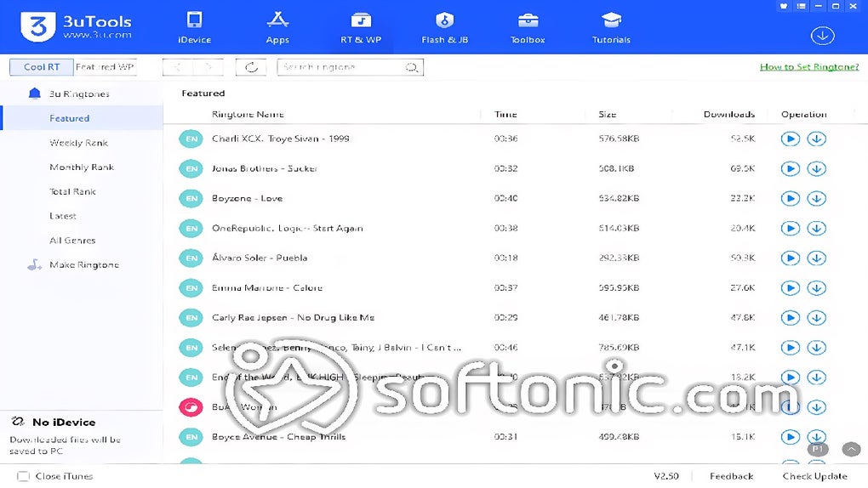Play Charli XCX, Troye Sivan - 1999
This screenshot has height=488, width=868.
click(790, 139)
